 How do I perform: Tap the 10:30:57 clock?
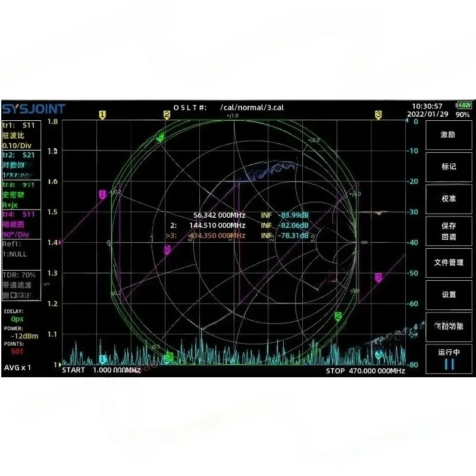(427, 107)
